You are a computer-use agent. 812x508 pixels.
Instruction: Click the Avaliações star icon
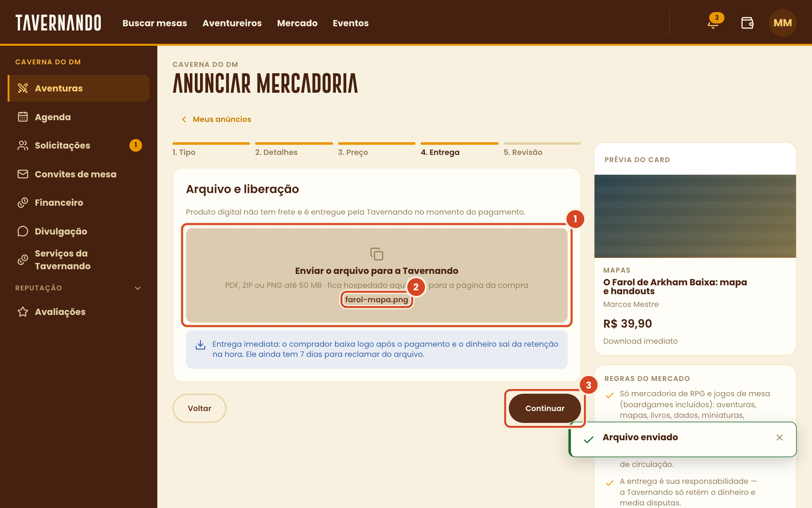click(23, 312)
